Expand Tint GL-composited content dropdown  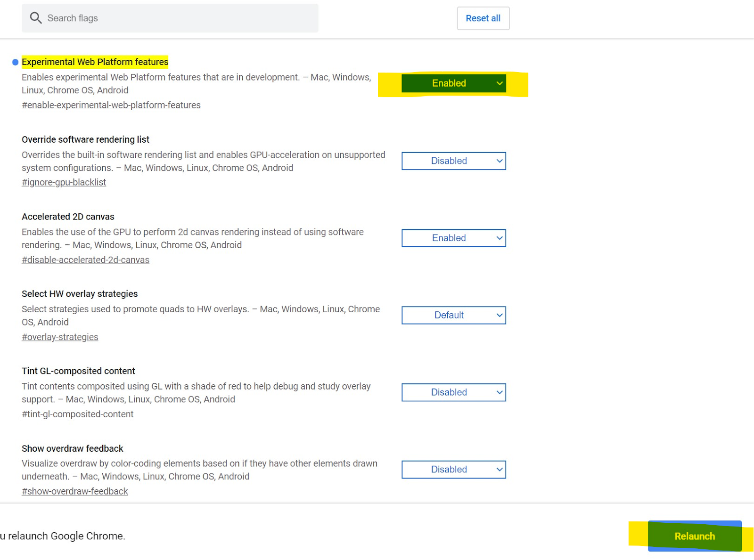(x=453, y=392)
